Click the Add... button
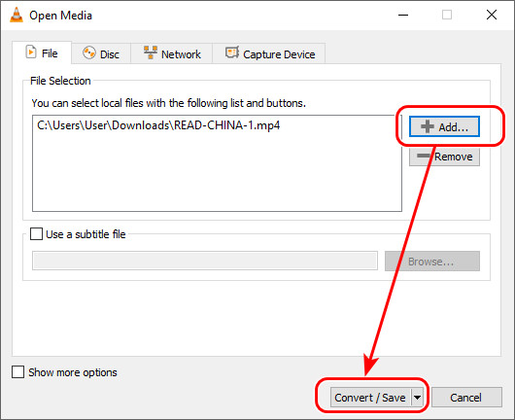 click(444, 126)
